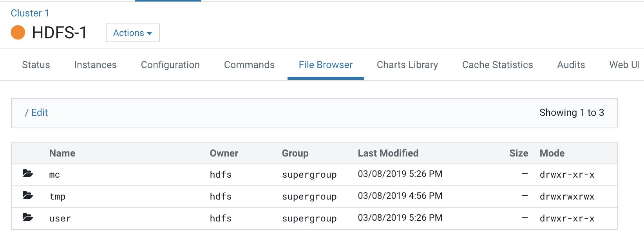Open the user directory name
Viewport: 644px width, 252px height.
point(60,218)
